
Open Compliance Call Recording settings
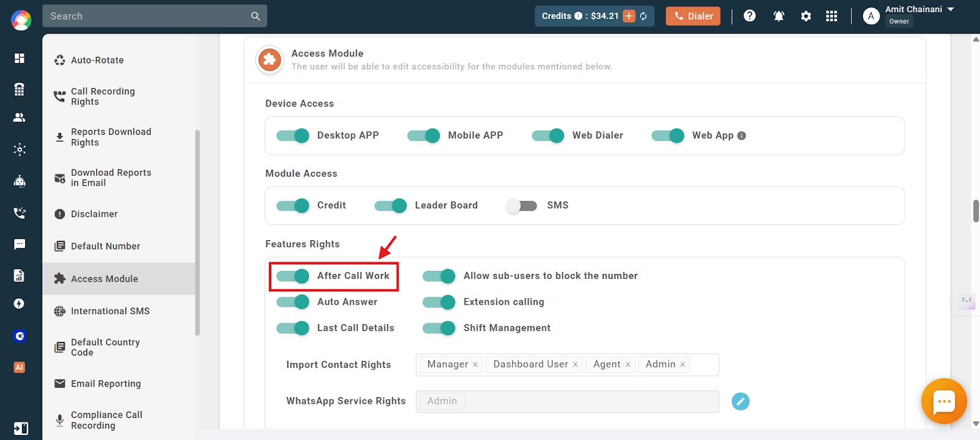point(119,420)
